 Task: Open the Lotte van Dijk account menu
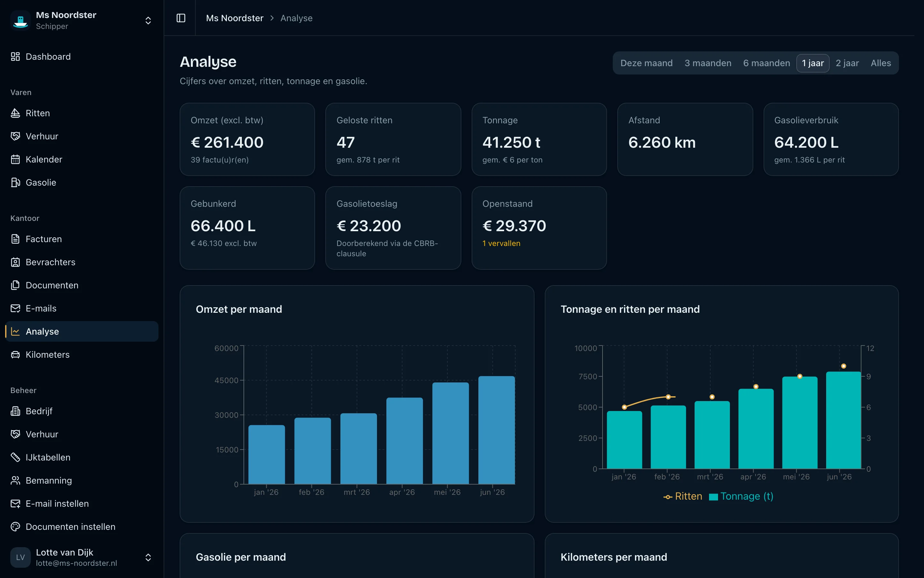tap(148, 557)
